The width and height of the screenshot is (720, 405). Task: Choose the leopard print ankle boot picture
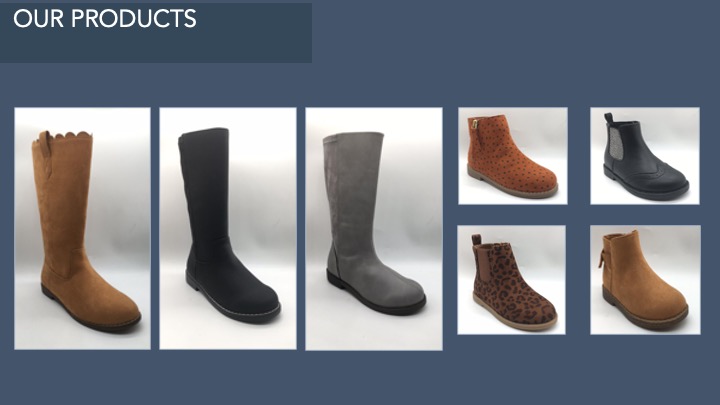tap(512, 280)
